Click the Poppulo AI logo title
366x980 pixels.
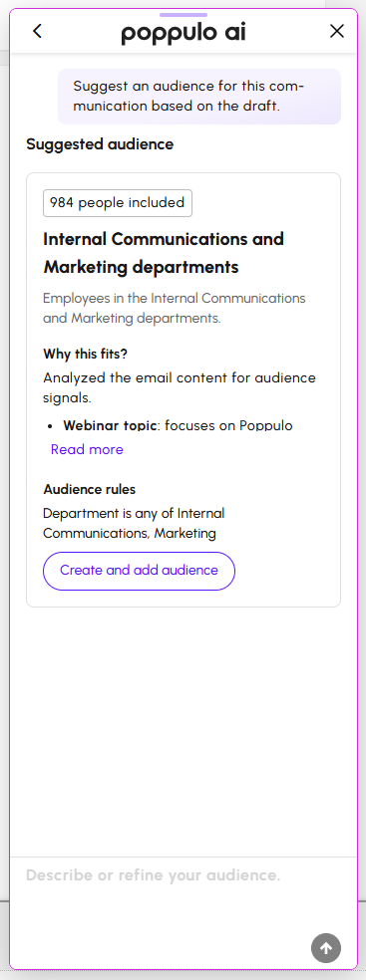tap(183, 33)
